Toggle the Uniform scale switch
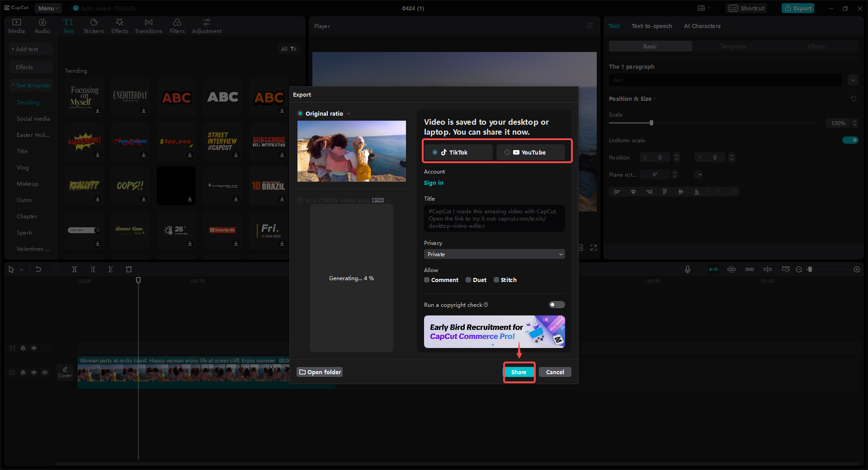Viewport: 868px width, 470px height. (850, 140)
